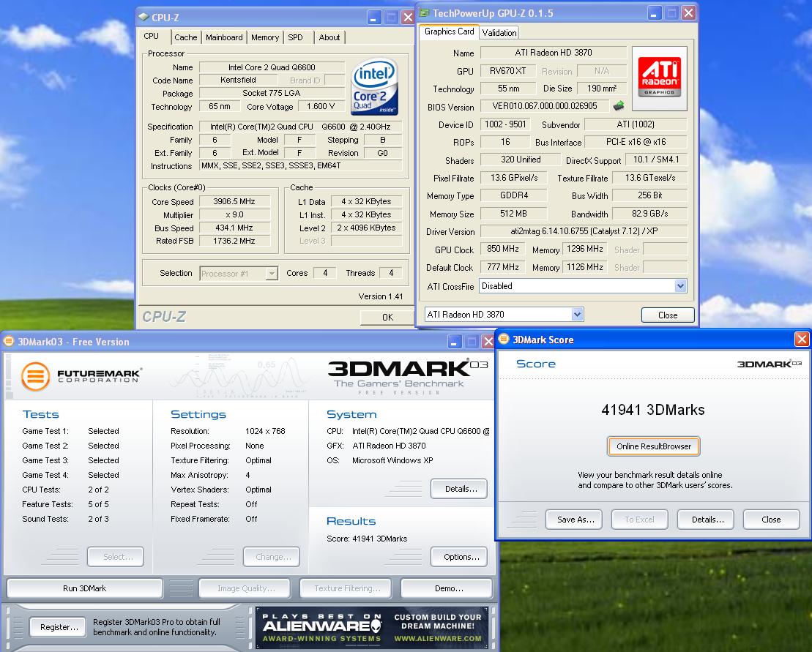Image resolution: width=812 pixels, height=652 pixels.
Task: Switch to the Memory tab in CPU-Z
Action: (x=264, y=37)
